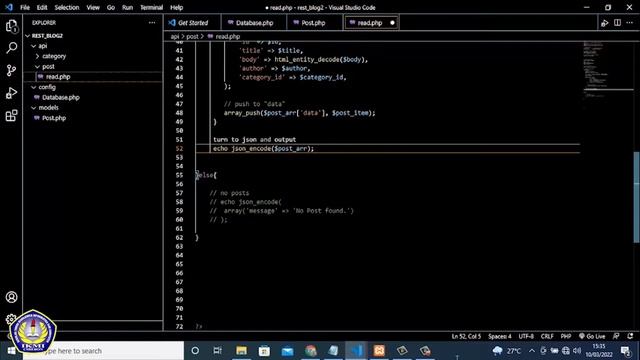640x360 pixels.
Task: Open the Selection menu
Action: click(x=67, y=7)
